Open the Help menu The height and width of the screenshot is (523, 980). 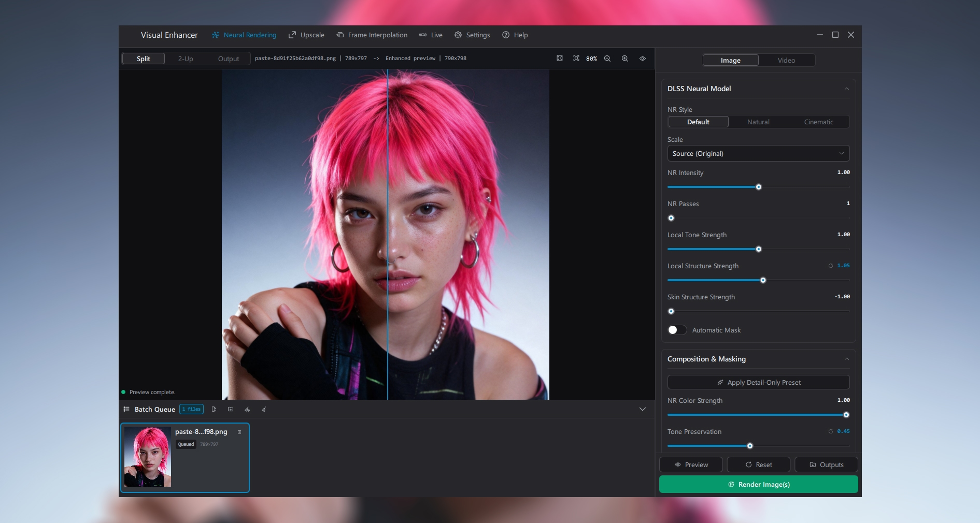(515, 35)
